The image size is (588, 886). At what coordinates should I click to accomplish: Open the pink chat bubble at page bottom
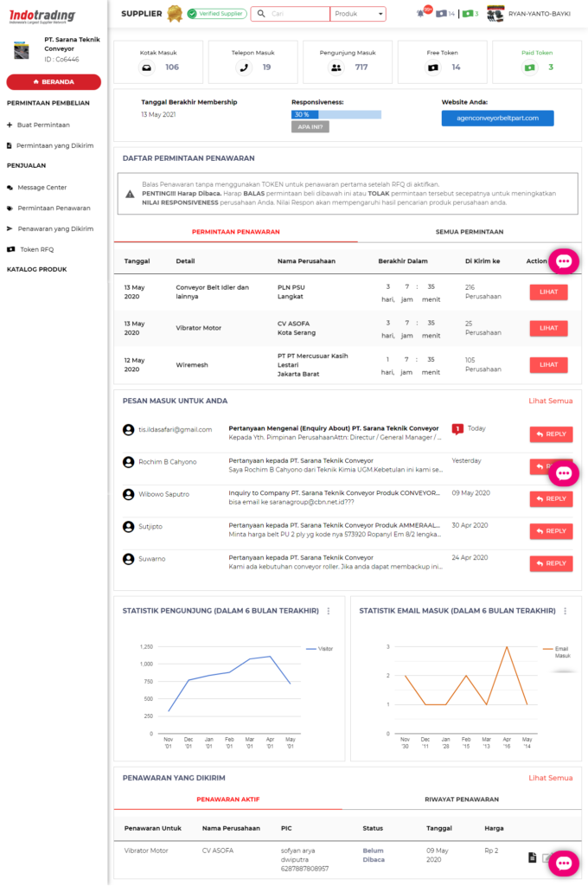pos(564,863)
